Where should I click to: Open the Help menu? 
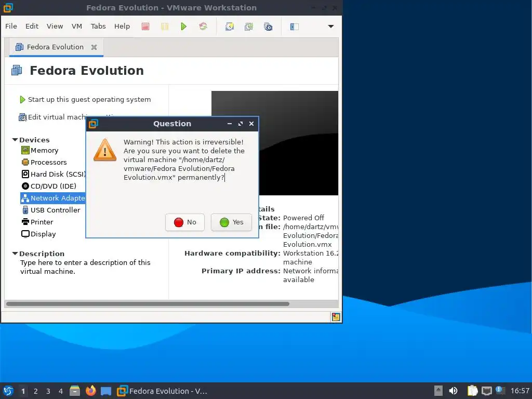coord(122,26)
